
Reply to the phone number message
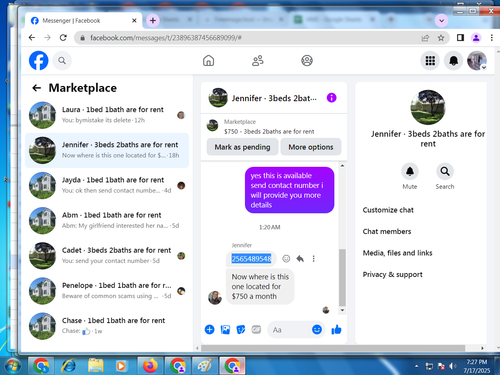300,259
